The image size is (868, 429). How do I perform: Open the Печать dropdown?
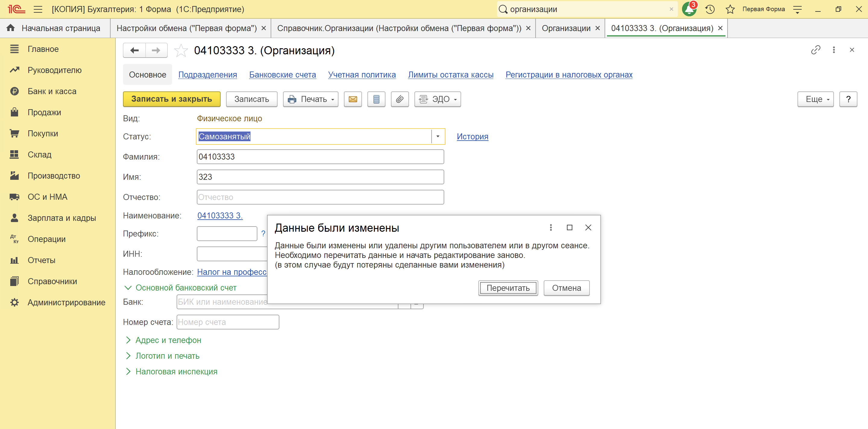tap(310, 99)
